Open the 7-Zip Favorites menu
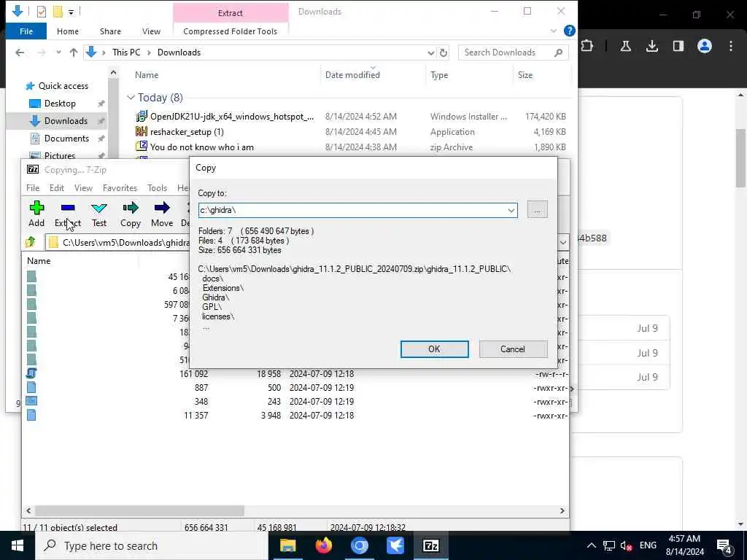Image resolution: width=747 pixels, height=560 pixels. (120, 188)
